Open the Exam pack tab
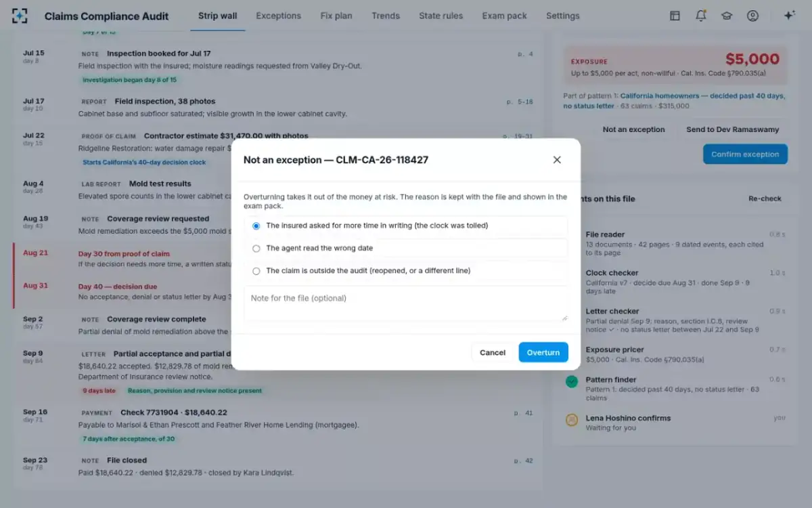 pos(505,16)
